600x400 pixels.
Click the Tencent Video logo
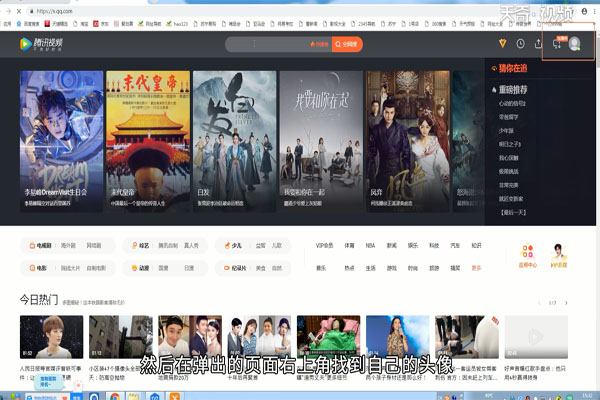[41, 44]
